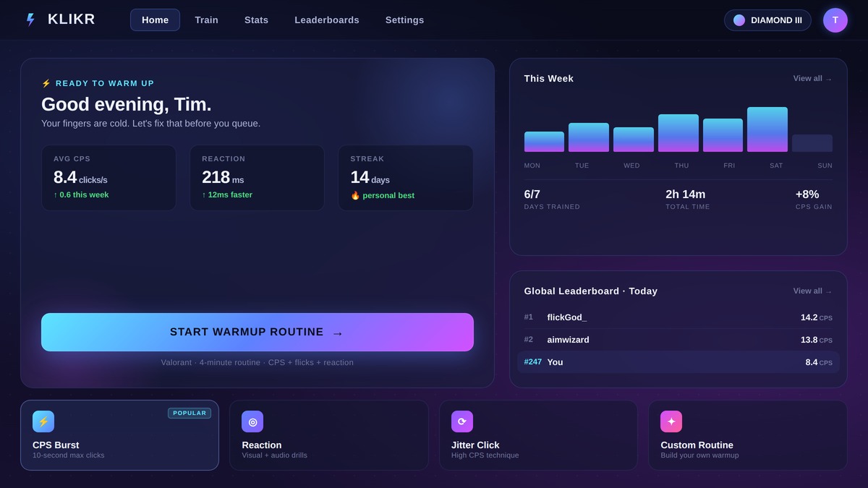The width and height of the screenshot is (868, 488).
Task: Click the +8% CPS GAIN value
Action: (x=807, y=194)
